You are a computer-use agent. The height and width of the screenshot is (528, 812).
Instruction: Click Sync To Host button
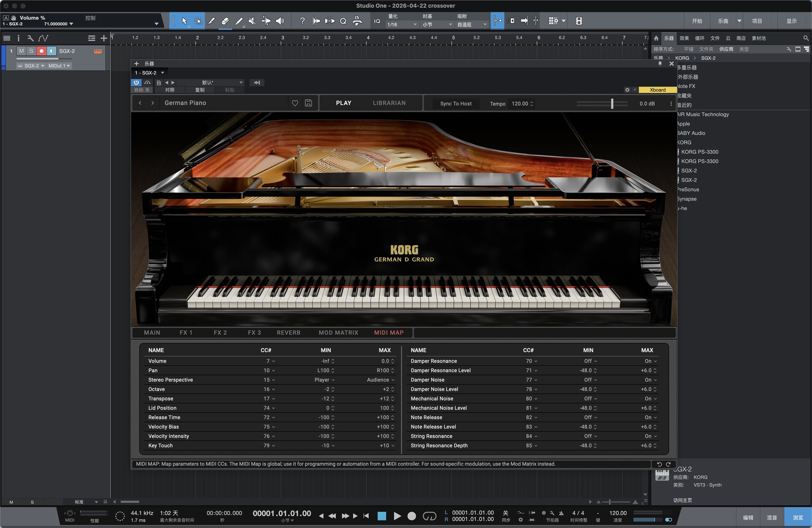click(x=455, y=104)
